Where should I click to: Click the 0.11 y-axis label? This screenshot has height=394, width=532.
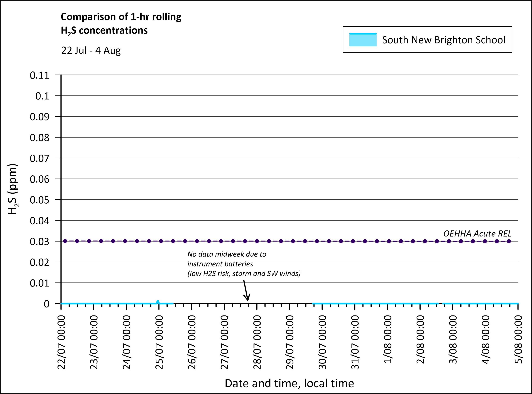pos(40,75)
